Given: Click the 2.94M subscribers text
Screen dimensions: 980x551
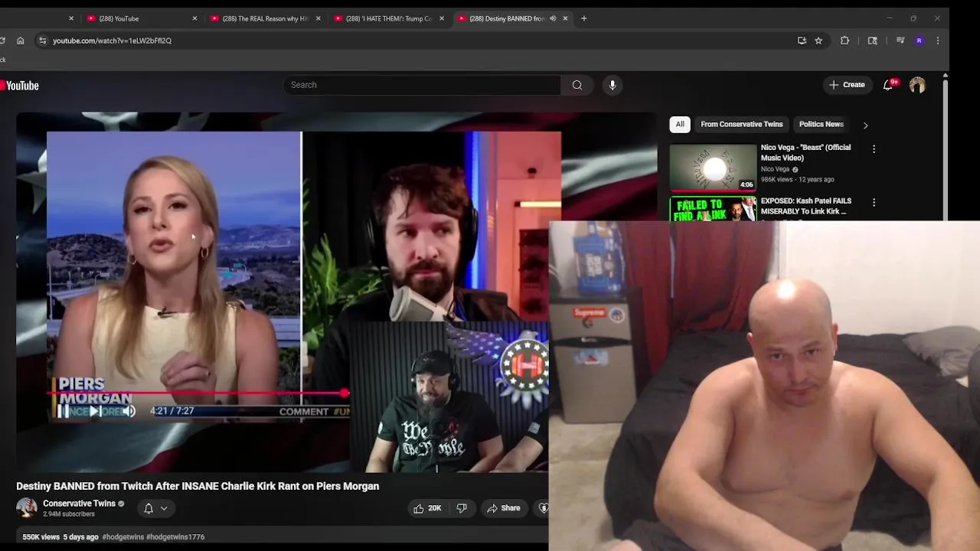Looking at the screenshot, I should click(x=69, y=514).
